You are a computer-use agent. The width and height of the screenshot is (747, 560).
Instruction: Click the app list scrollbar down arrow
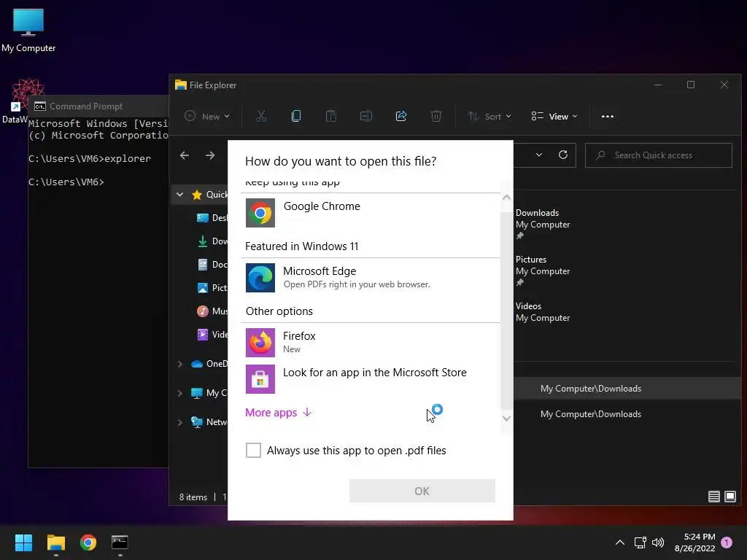click(x=506, y=419)
